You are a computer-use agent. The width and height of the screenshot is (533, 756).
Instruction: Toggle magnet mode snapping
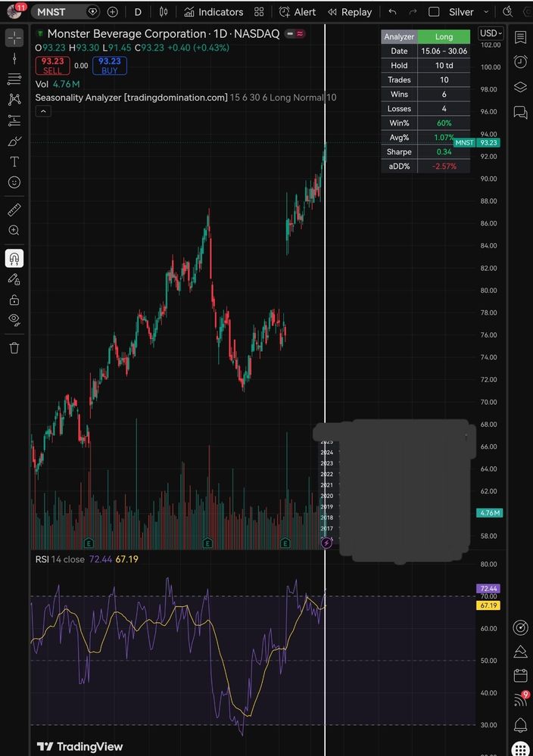(x=14, y=258)
